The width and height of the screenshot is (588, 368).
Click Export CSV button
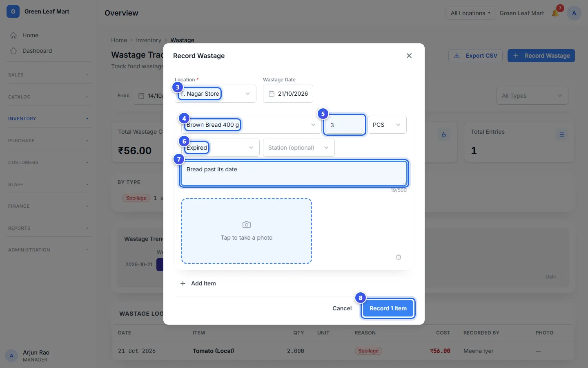click(x=476, y=56)
